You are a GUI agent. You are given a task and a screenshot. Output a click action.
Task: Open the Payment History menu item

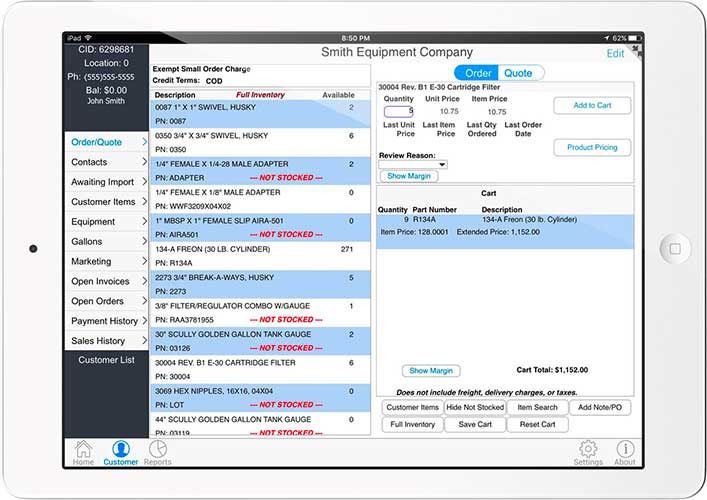point(107,321)
